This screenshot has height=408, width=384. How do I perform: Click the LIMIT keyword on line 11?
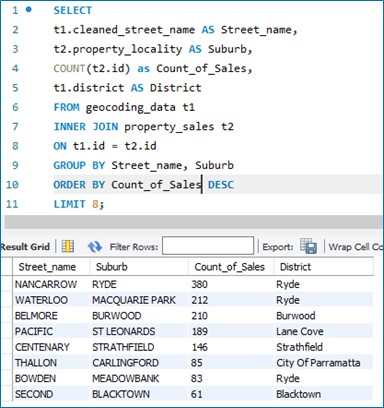[x=70, y=204]
